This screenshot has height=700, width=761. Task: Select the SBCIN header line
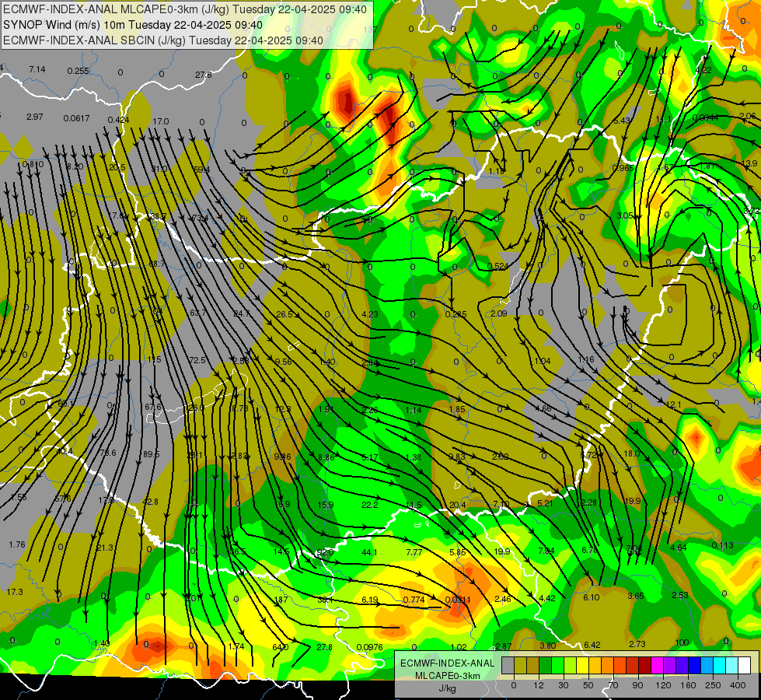tap(163, 40)
